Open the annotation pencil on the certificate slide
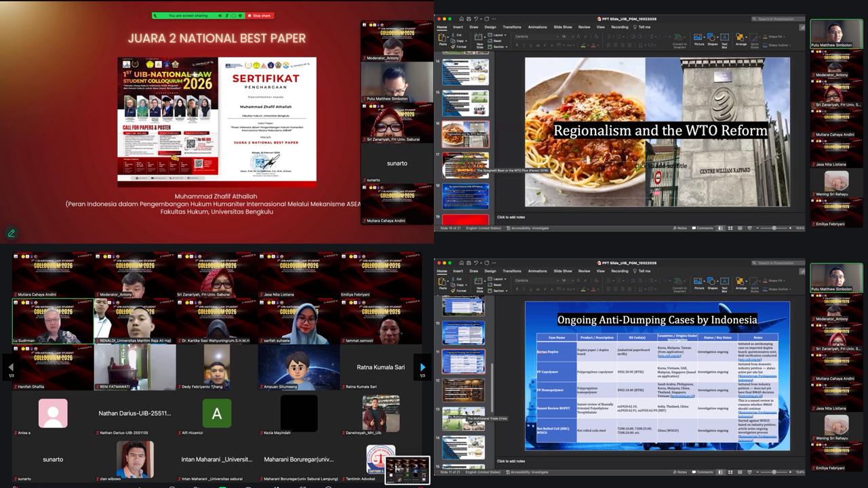868x488 pixels. (12, 233)
